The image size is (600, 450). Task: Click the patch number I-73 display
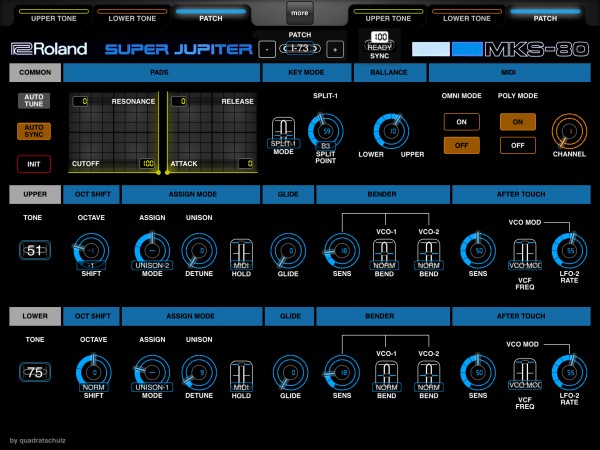300,49
